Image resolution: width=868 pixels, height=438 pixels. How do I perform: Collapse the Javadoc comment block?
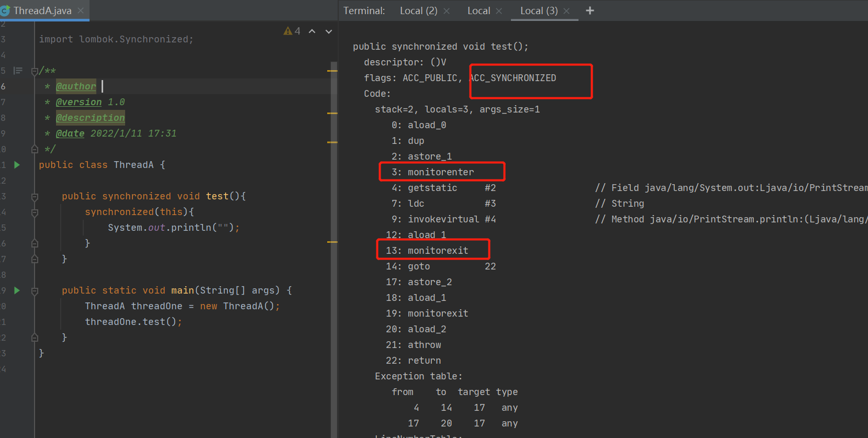35,71
